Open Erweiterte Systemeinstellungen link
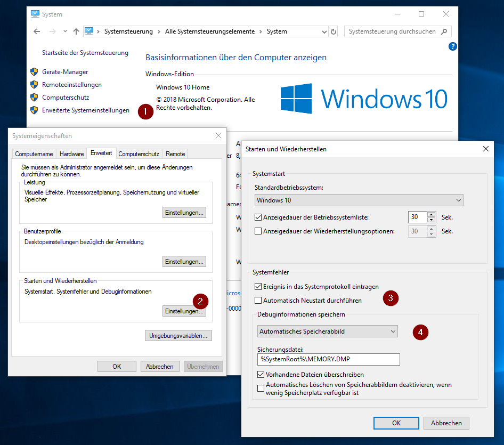Viewport: 504px width, 445px height. point(85,110)
